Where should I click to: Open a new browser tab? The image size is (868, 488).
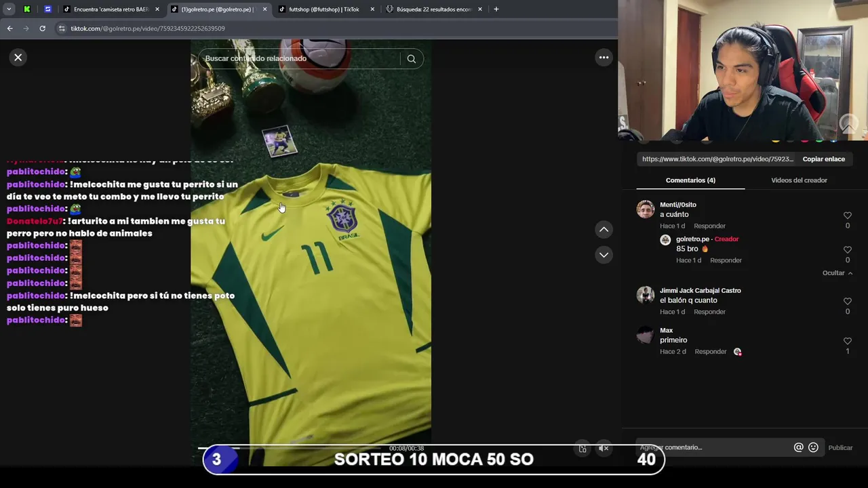496,9
